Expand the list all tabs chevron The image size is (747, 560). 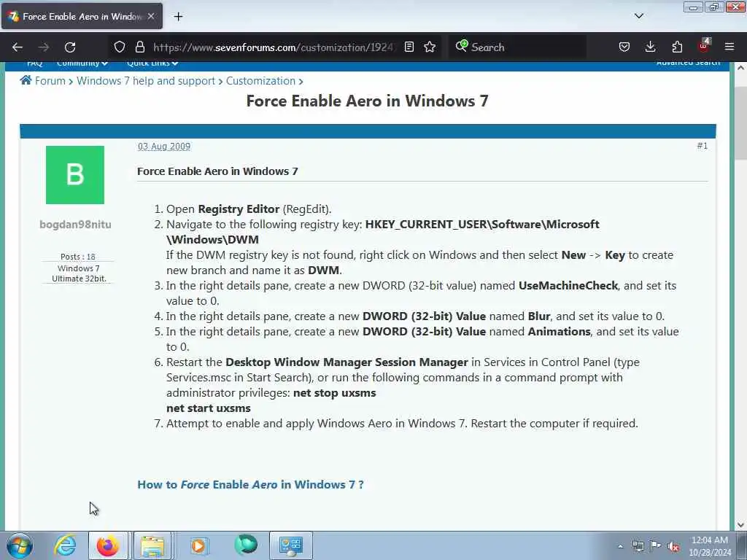tap(639, 16)
